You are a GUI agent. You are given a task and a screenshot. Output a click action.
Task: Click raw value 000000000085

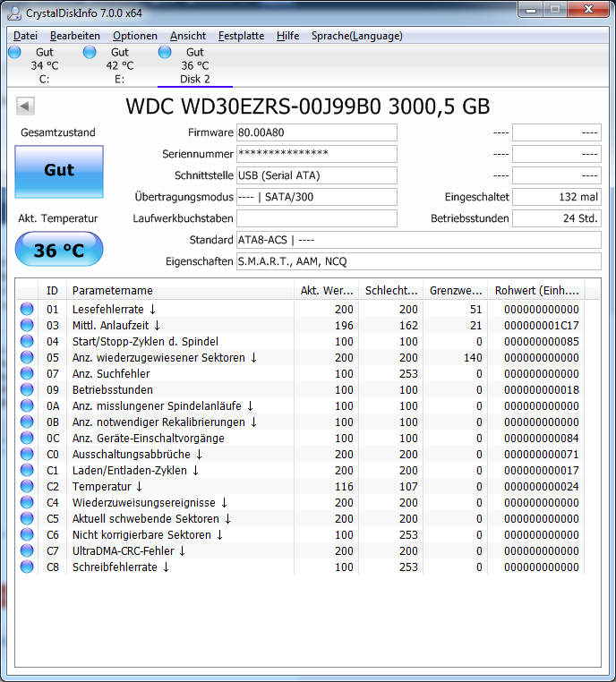(542, 341)
